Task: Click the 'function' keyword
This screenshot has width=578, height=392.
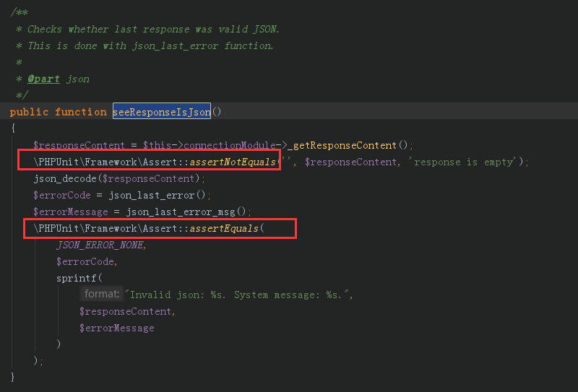Action: (81, 112)
